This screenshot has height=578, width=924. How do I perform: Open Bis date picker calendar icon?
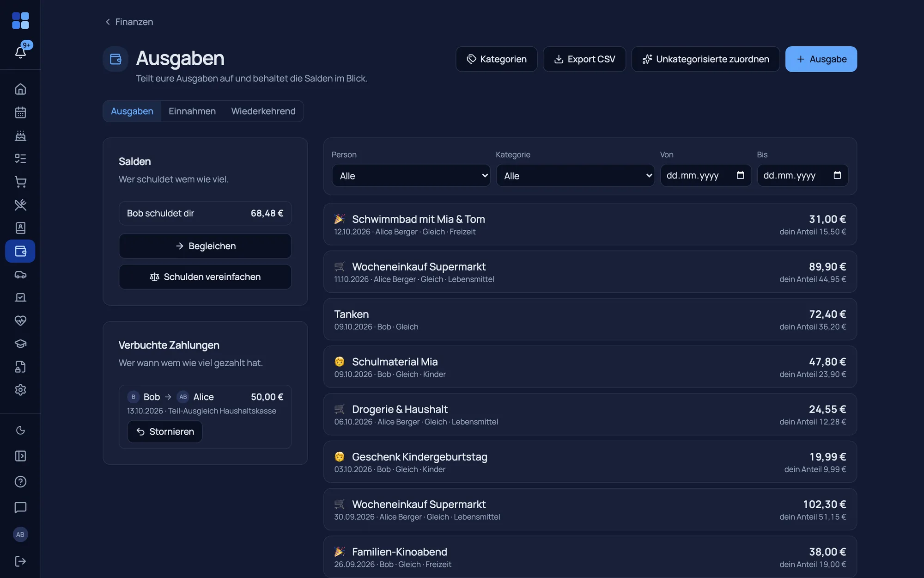click(837, 175)
